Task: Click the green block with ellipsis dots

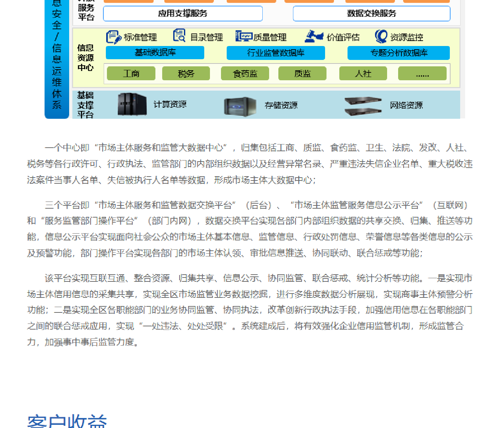Action: 422,73
